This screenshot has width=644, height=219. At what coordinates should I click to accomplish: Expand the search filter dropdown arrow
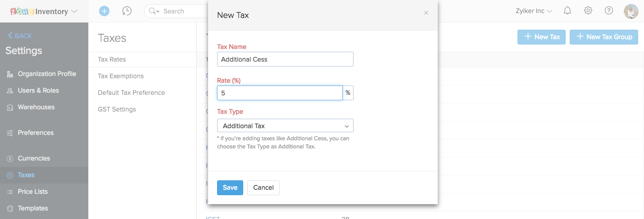154,11
